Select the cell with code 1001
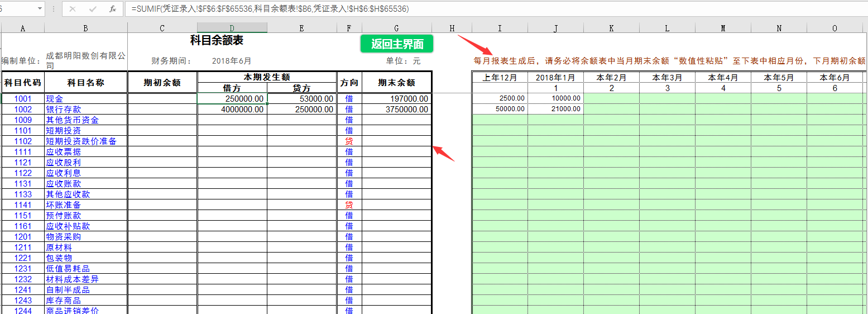The image size is (868, 314). [23, 99]
